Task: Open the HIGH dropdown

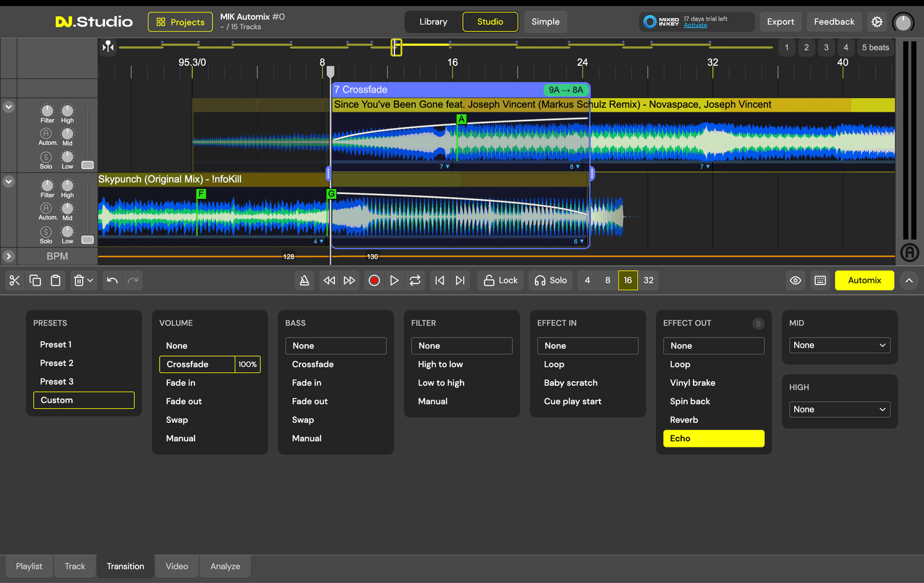Action: [839, 410]
